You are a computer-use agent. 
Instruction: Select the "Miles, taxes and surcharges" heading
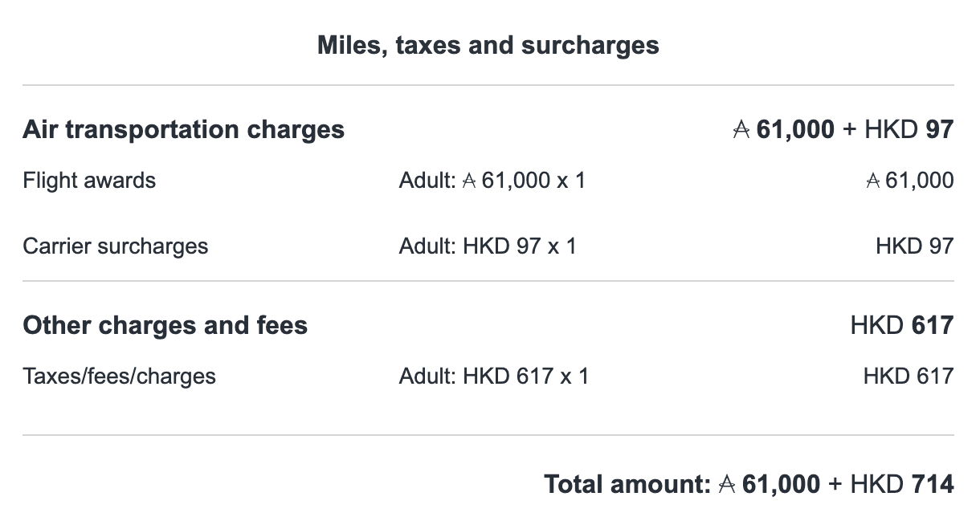[x=488, y=45]
